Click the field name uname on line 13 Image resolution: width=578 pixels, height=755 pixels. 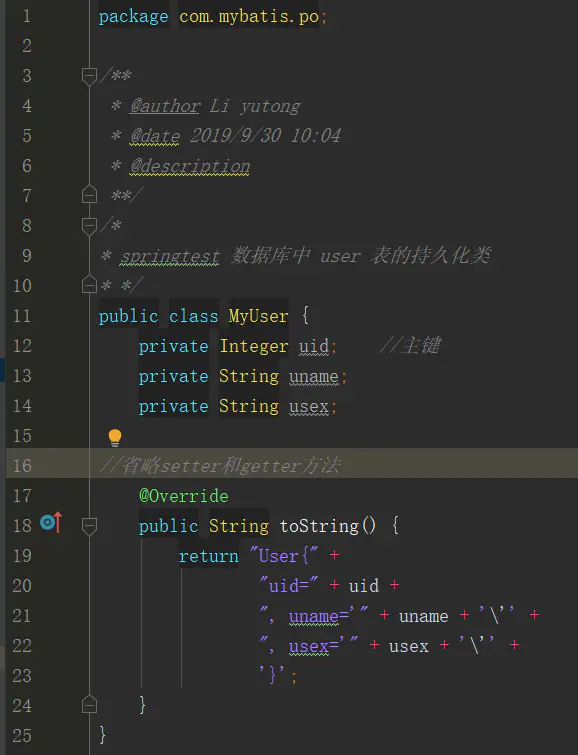pyautogui.click(x=314, y=377)
